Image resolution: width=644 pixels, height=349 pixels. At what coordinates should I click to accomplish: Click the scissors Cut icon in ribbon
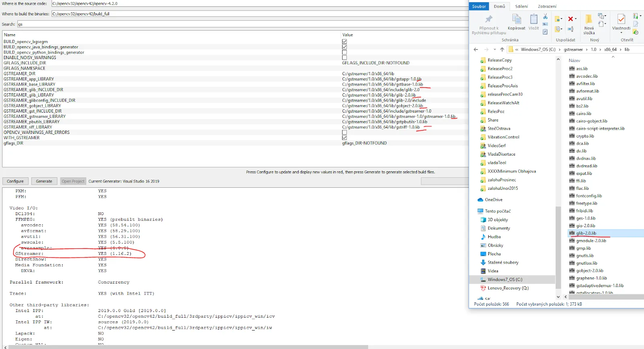coord(545,16)
